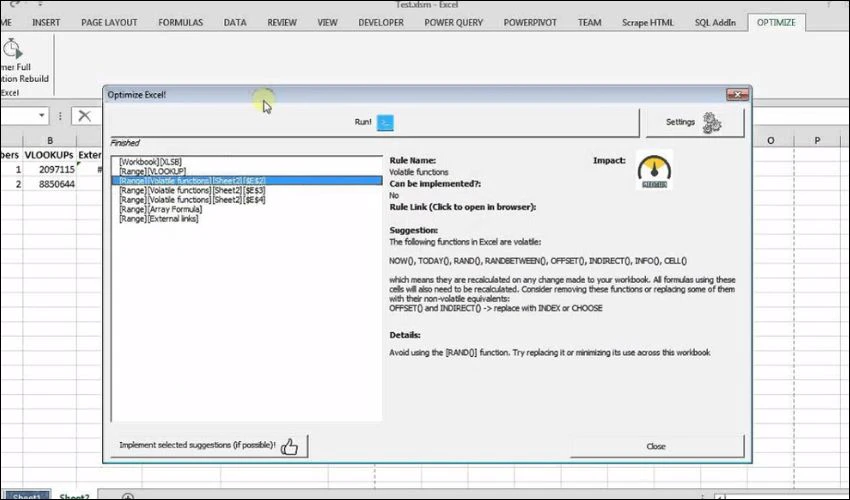Click the Impact gauge icon
850x500 pixels.
coord(654,170)
